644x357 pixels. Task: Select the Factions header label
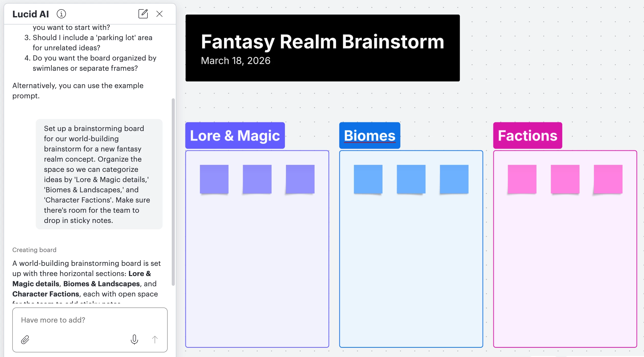pos(527,135)
